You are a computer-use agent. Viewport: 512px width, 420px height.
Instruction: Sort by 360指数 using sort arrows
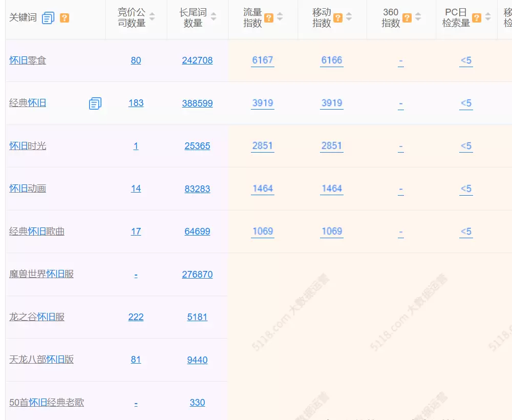(x=418, y=17)
